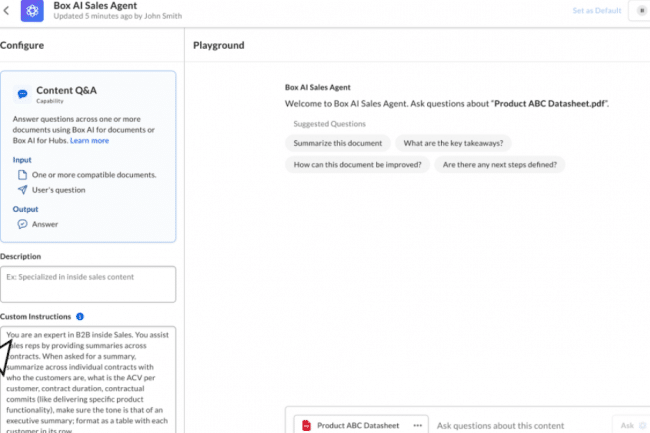
Task: Click the button at top right corner beside Set as Default
Action: [x=640, y=10]
